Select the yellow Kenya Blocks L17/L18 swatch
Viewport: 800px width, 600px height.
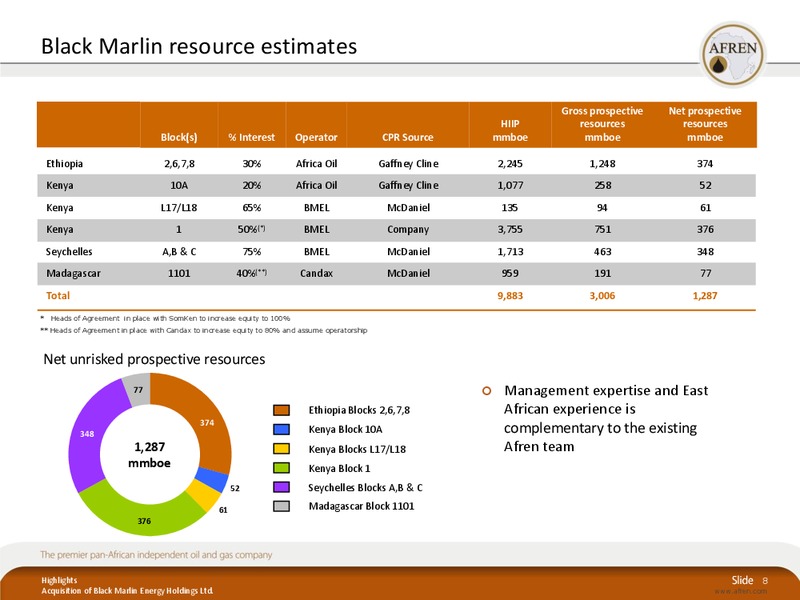tap(281, 449)
